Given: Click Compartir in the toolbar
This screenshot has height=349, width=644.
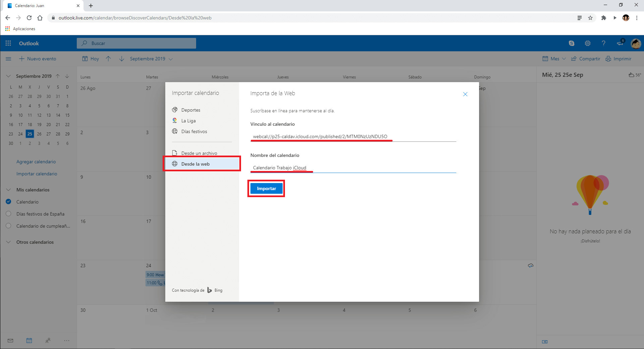Looking at the screenshot, I should [586, 59].
